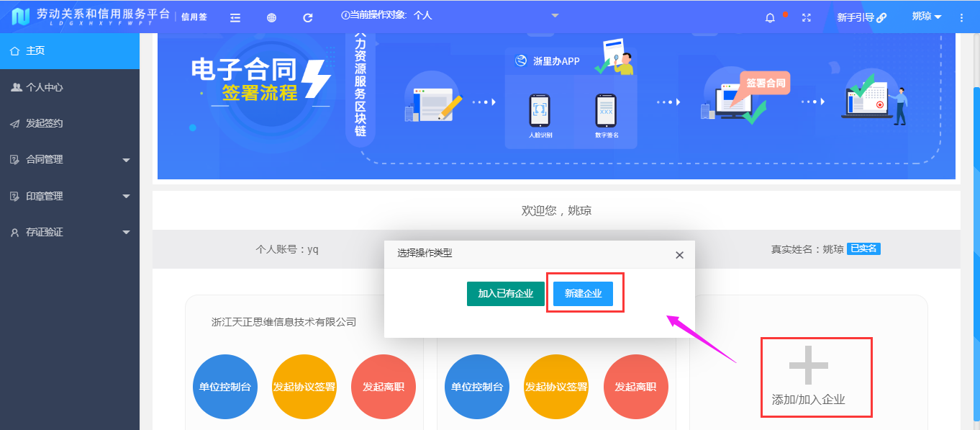Click the 发起签约 paper plane icon
980x430 pixels.
tap(15, 123)
